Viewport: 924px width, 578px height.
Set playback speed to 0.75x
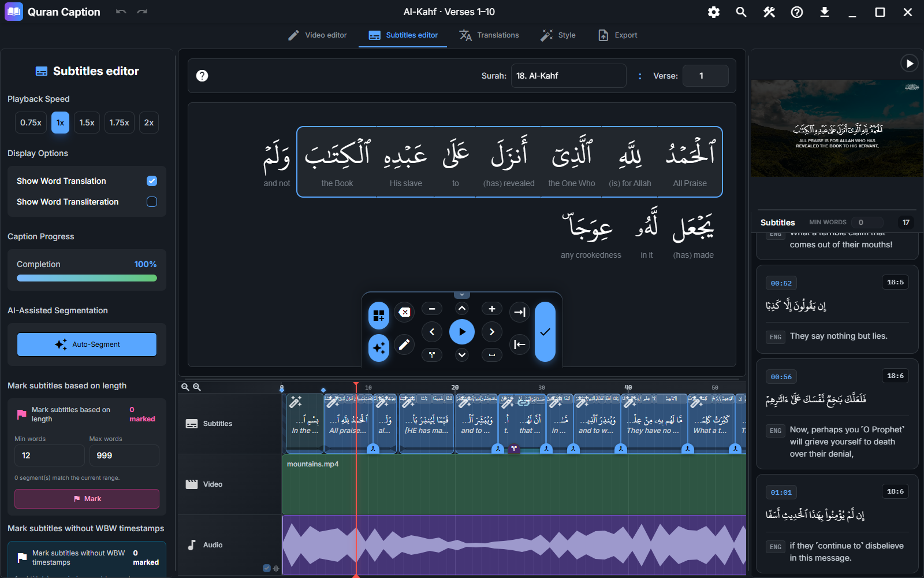point(31,123)
